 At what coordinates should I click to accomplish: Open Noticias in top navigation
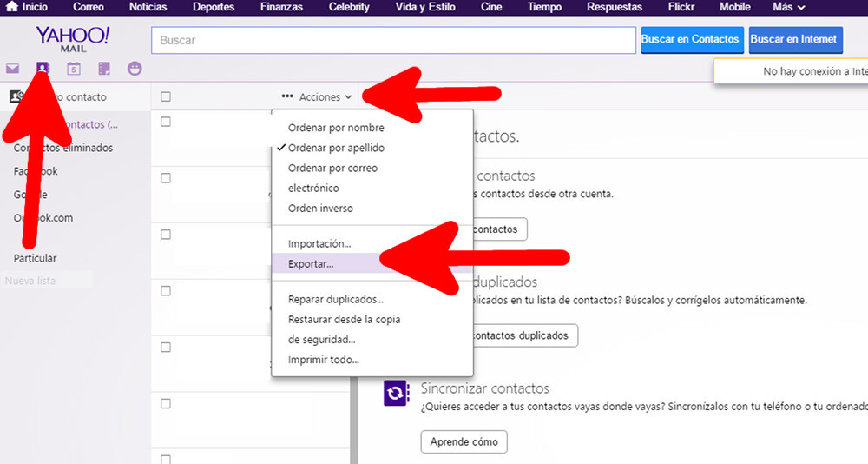tap(148, 7)
